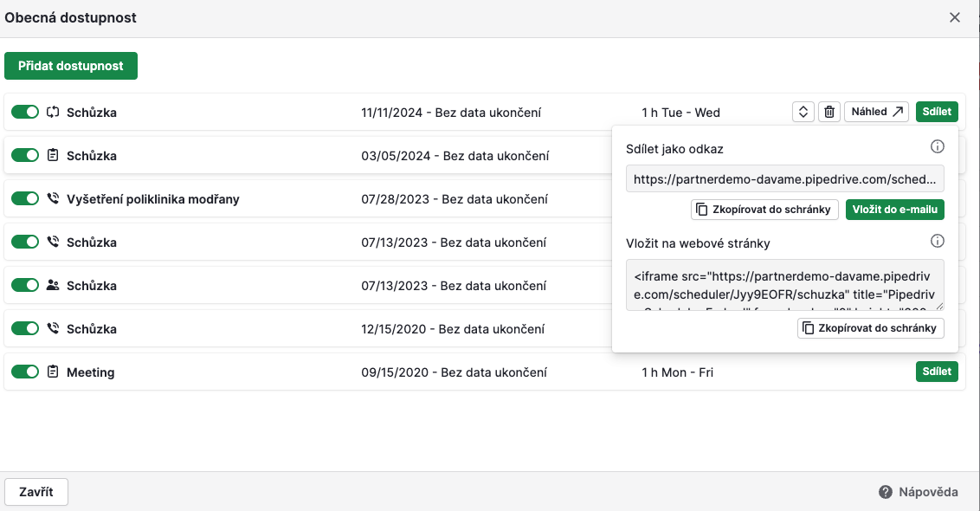Click Vložit do e-mailu button
Screen dimensions: 980x511
[894, 209]
